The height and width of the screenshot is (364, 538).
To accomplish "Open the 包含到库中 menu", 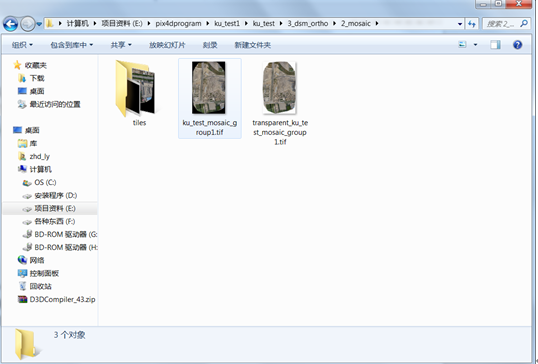I will pos(71,45).
